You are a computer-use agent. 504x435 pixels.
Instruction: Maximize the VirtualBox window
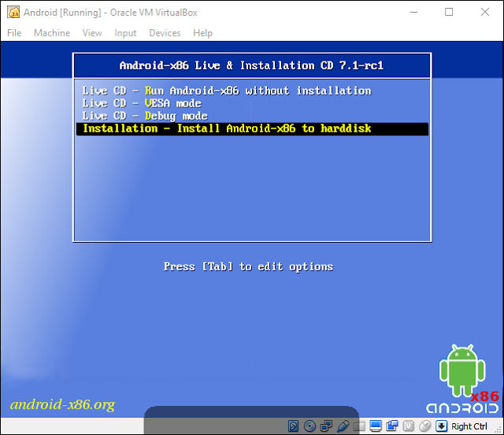(x=449, y=13)
